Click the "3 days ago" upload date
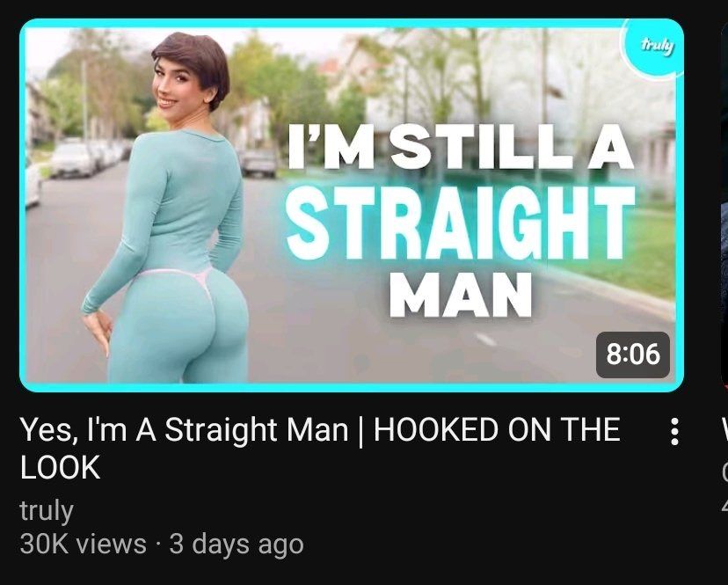The width and height of the screenshot is (728, 585). point(237,545)
